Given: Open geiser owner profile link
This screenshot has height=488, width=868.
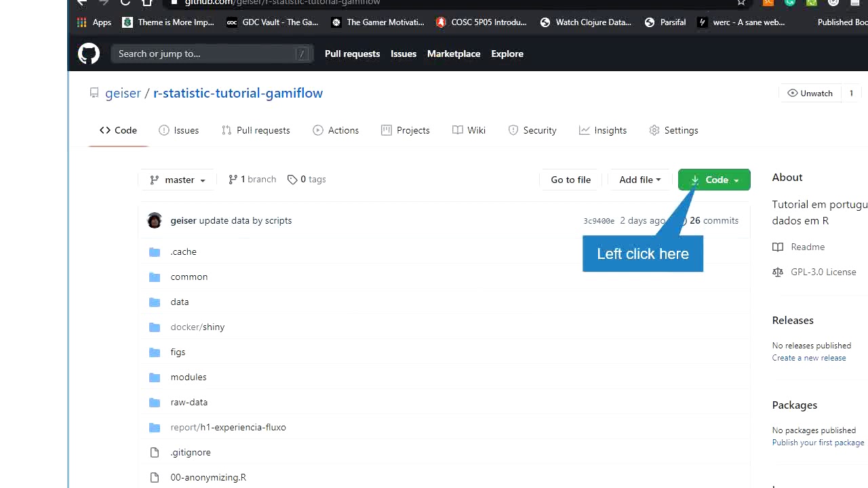Looking at the screenshot, I should (123, 93).
